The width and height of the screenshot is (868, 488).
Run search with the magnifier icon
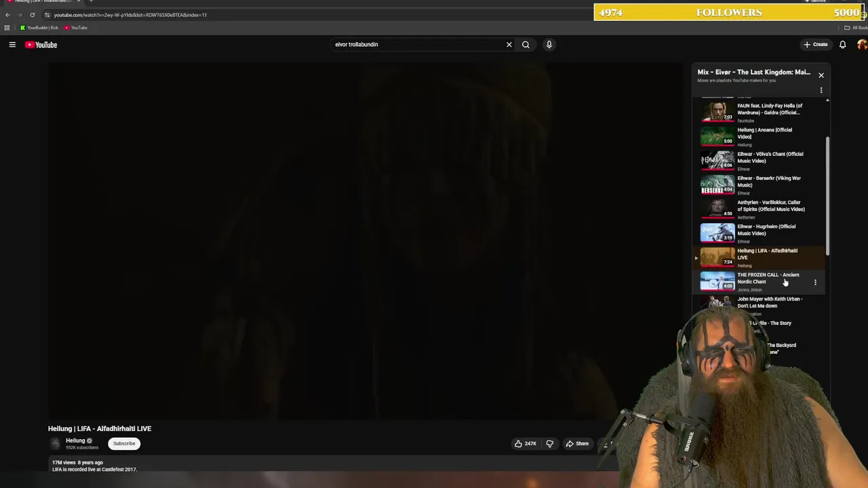point(526,45)
